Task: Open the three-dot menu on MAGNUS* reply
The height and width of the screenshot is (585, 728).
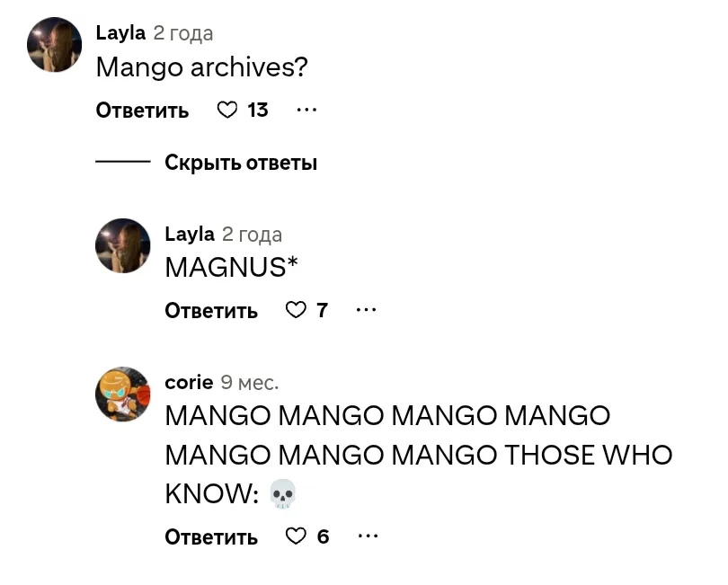Action: pyautogui.click(x=366, y=310)
